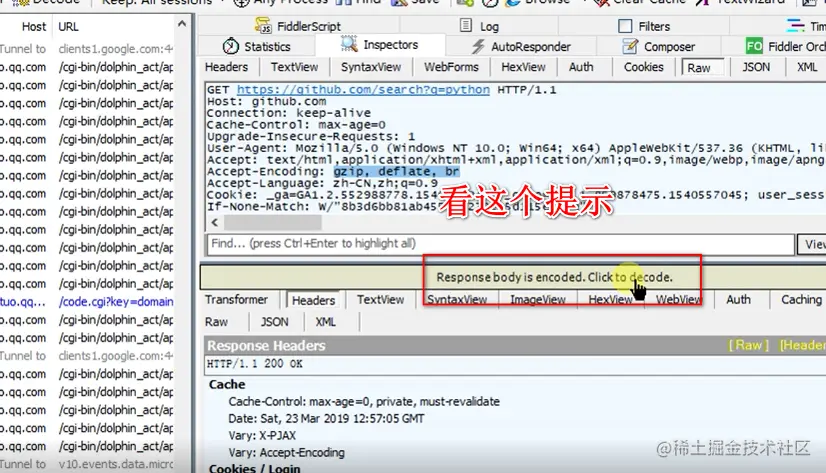Switch response inspector to XML tab
Image resolution: width=826 pixels, height=473 pixels.
click(x=326, y=322)
